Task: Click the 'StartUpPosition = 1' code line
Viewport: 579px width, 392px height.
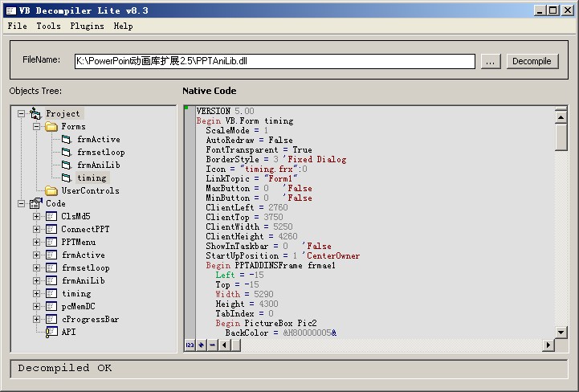Action: pyautogui.click(x=283, y=255)
